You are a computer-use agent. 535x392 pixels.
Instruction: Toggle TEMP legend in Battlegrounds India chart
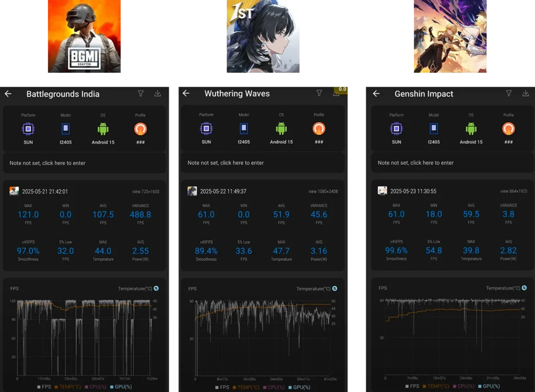(x=67, y=387)
